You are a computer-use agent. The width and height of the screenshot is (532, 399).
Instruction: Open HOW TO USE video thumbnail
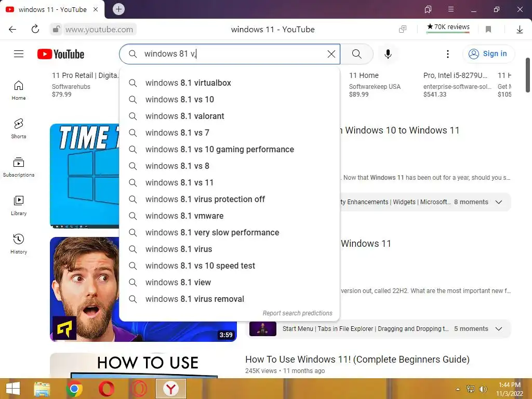click(143, 365)
